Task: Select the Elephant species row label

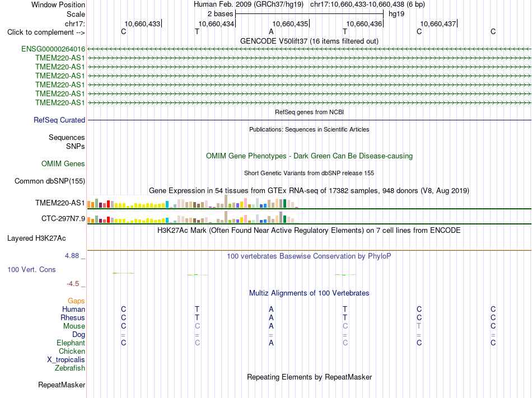Action: pos(71,343)
